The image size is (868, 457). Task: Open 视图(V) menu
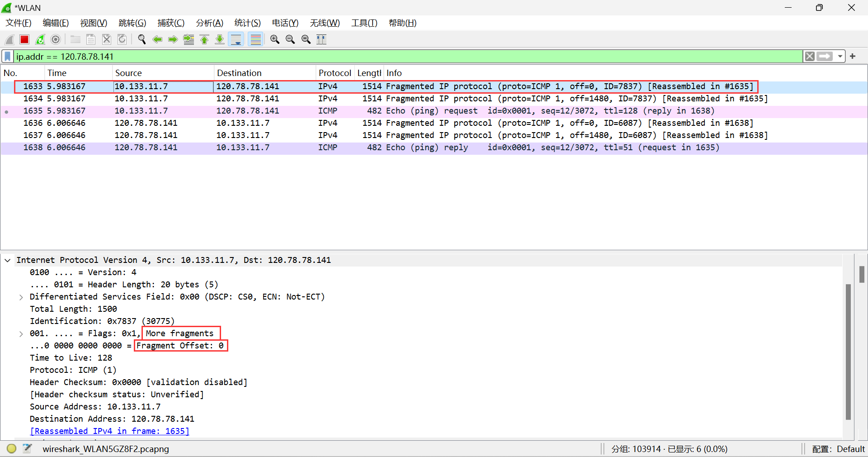coord(94,23)
